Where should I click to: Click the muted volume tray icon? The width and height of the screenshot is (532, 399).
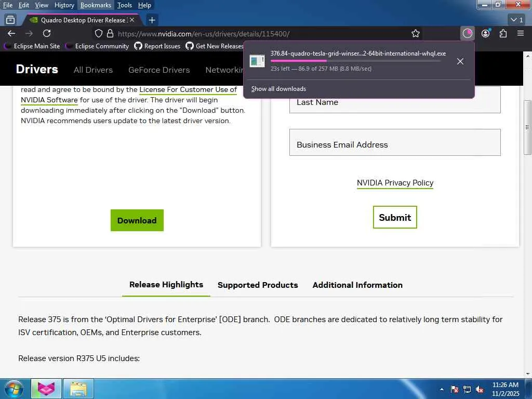click(480, 389)
